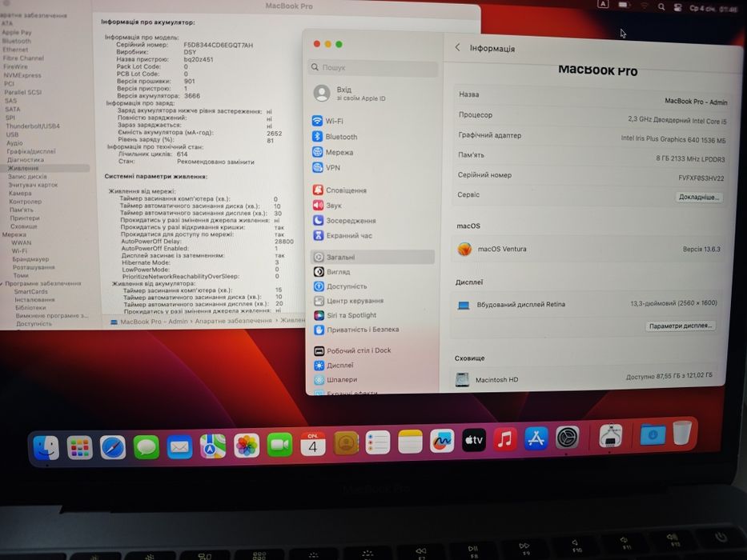The width and height of the screenshot is (747, 560).
Task: Select Графіка/дисплеї in System Information
Action: click(x=31, y=151)
